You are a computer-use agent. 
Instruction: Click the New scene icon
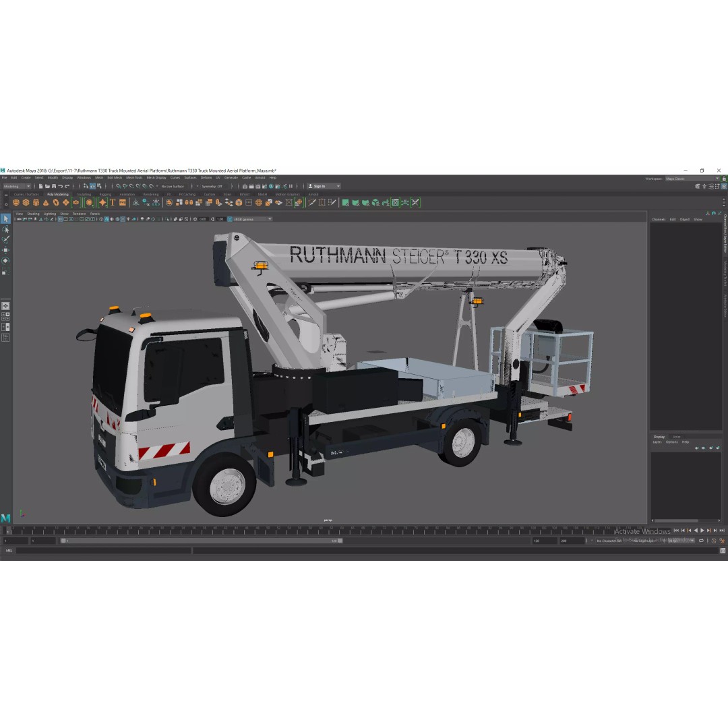click(x=41, y=186)
